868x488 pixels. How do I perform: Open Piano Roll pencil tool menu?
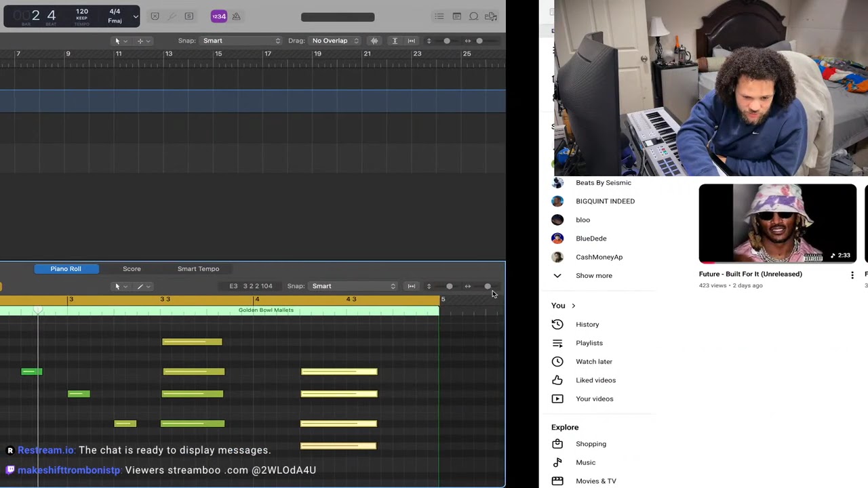click(144, 286)
